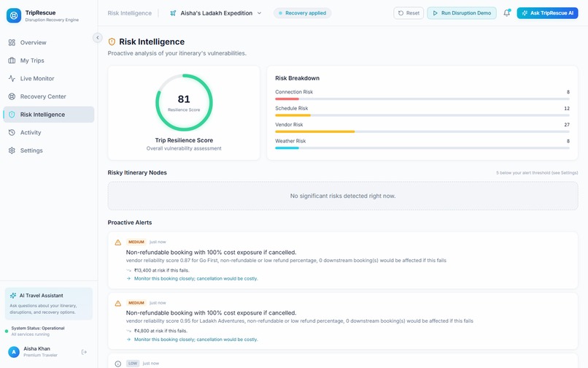Image resolution: width=588 pixels, height=368 pixels.
Task: Click the Reset button
Action: tap(409, 13)
